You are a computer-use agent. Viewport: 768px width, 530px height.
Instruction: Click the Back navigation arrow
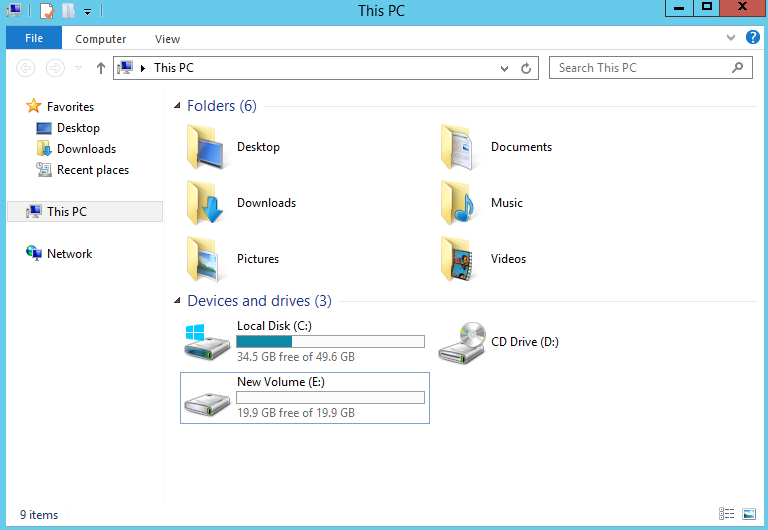coord(25,68)
